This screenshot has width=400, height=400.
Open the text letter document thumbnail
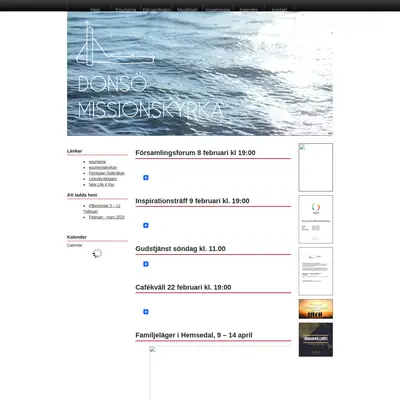(316, 271)
